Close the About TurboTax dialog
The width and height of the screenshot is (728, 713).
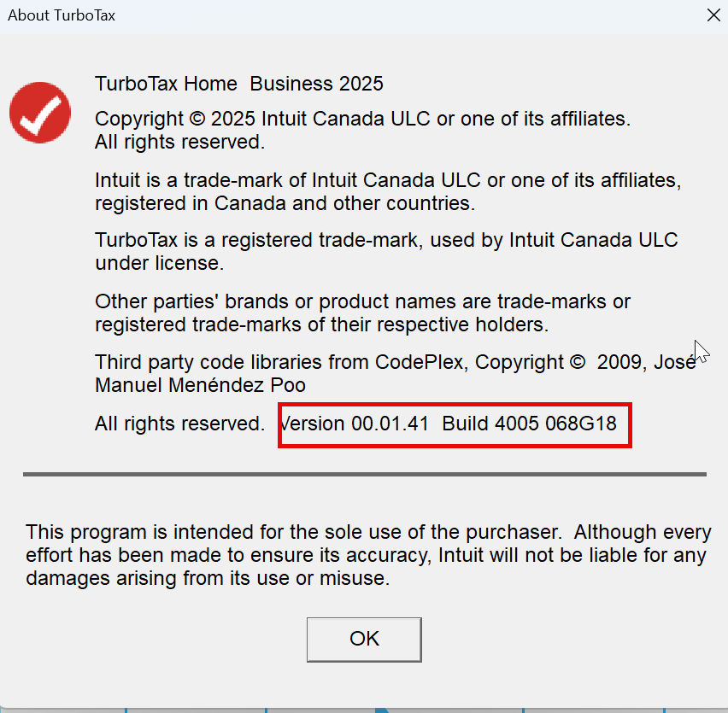click(713, 15)
